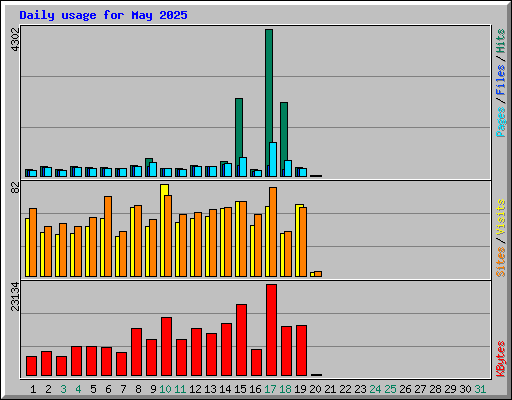This screenshot has height=400, width=512.
Task: Click the day 28 axis label
Action: (x=435, y=389)
